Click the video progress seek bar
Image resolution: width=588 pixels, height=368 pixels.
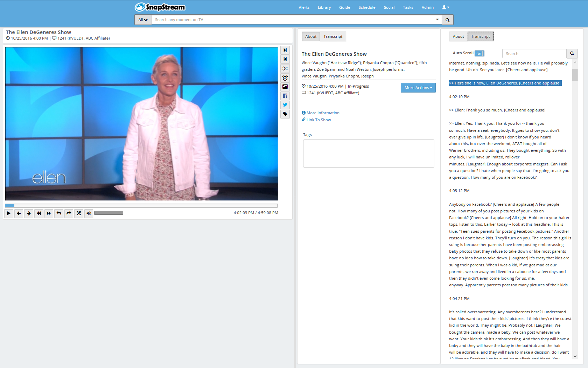click(x=141, y=206)
